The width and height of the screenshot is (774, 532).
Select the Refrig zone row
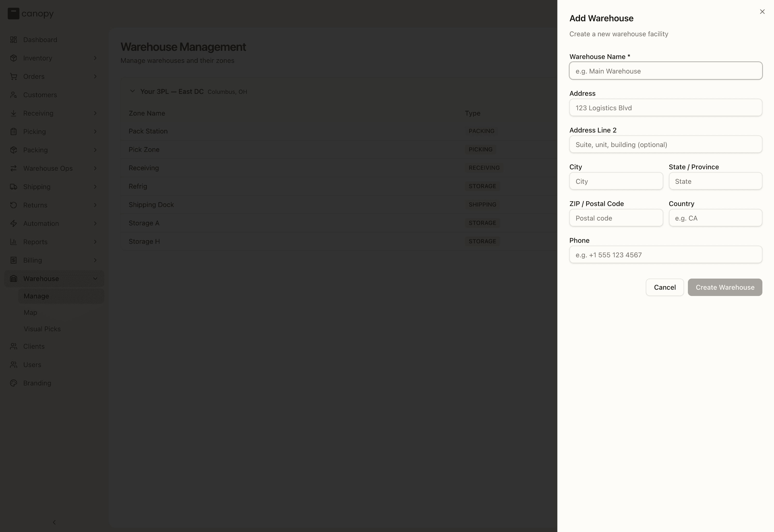pyautogui.click(x=339, y=186)
